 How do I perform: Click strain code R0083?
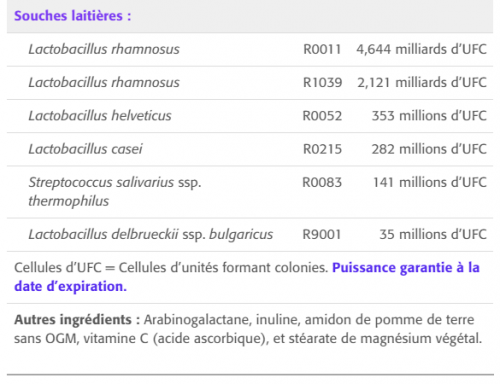tap(322, 182)
